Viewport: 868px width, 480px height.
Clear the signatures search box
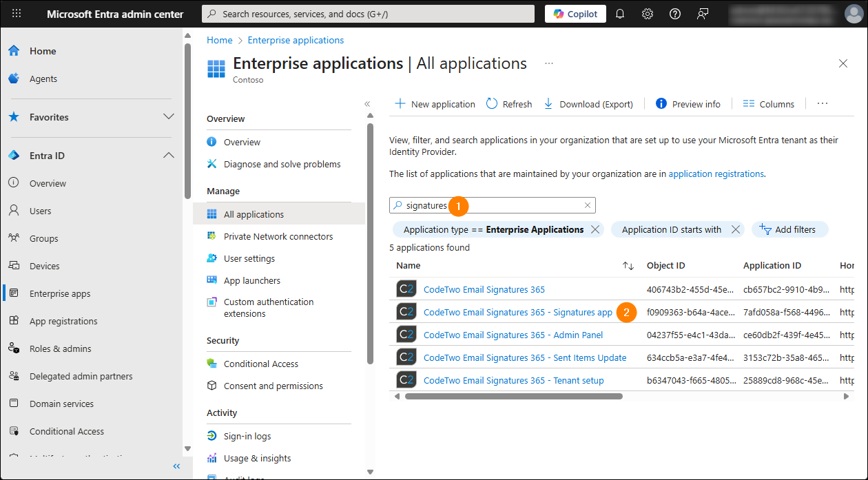[588, 205]
